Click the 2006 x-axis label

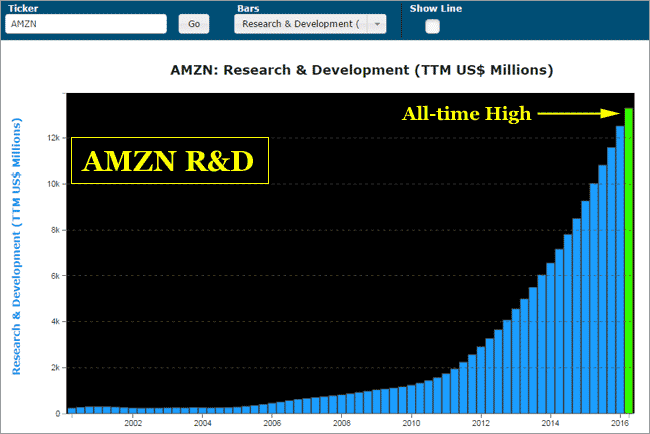(x=272, y=423)
